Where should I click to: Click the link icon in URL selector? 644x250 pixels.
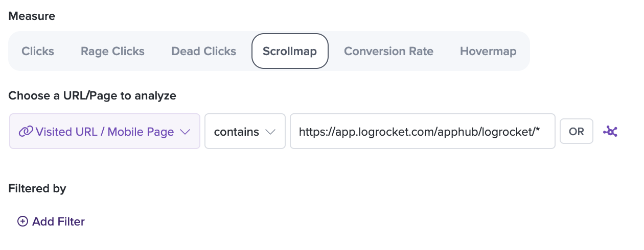26,132
